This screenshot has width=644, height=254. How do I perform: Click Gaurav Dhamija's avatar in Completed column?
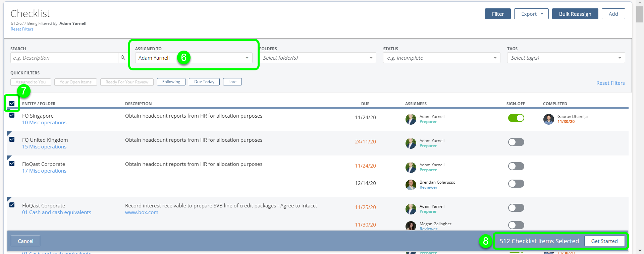(548, 119)
